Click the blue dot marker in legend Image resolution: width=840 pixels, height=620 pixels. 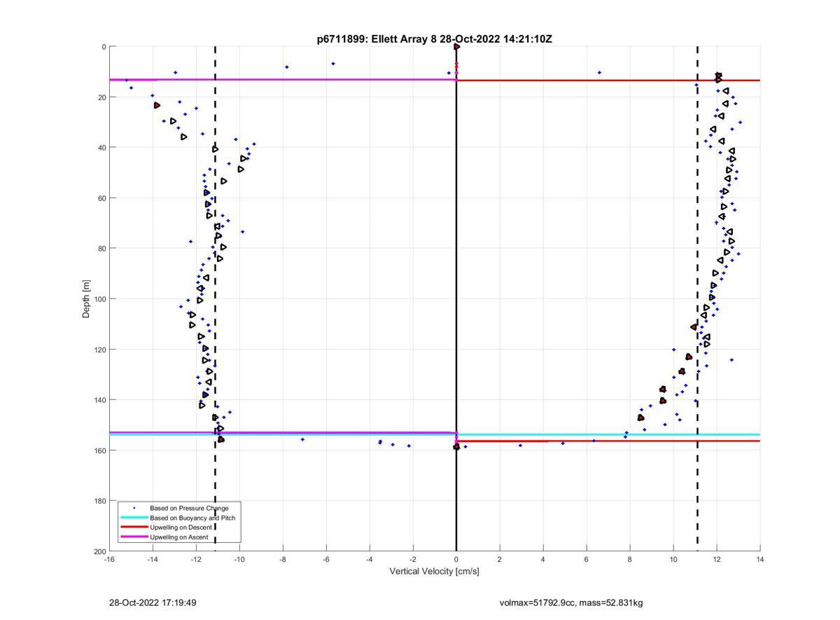click(x=134, y=508)
